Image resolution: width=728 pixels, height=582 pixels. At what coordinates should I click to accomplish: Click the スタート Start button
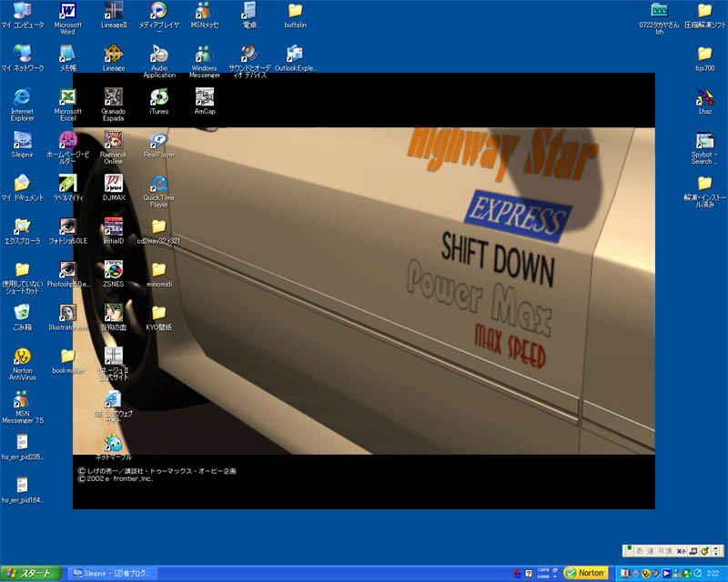point(31,573)
